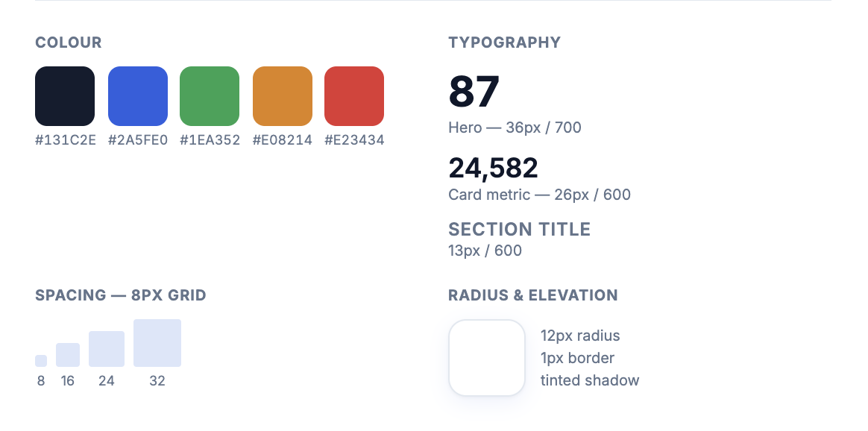The width and height of the screenshot is (868, 431).
Task: Click the largest 32 spacing block
Action: (x=157, y=343)
